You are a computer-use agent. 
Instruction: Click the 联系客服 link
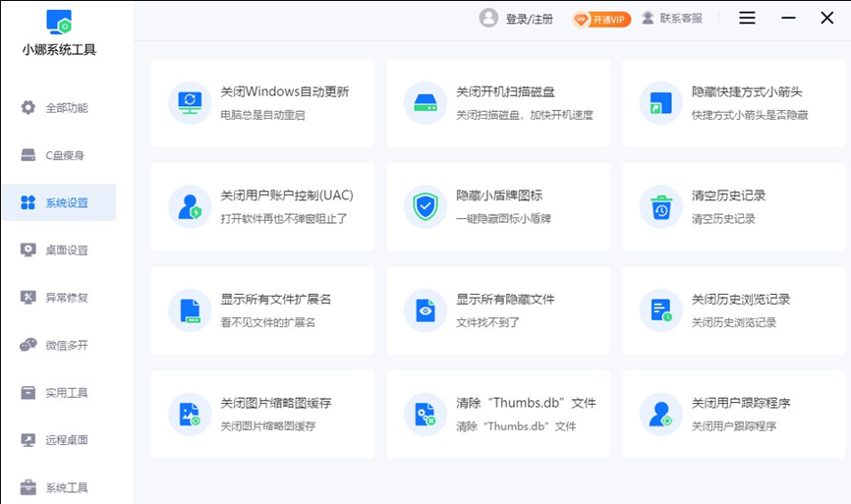click(681, 19)
